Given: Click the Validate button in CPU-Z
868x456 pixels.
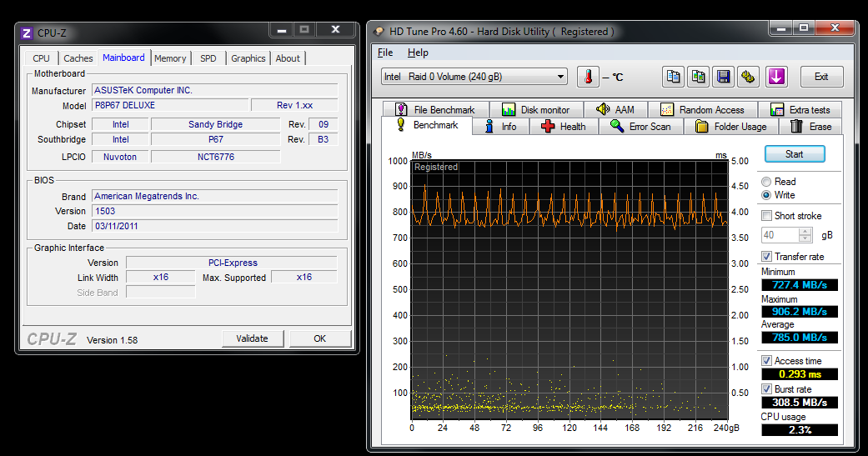Looking at the screenshot, I should [252, 338].
